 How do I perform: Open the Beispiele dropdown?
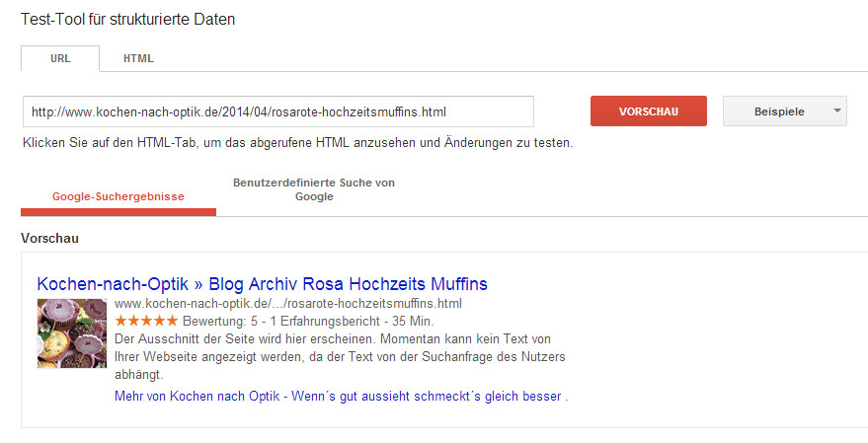pyautogui.click(x=784, y=111)
